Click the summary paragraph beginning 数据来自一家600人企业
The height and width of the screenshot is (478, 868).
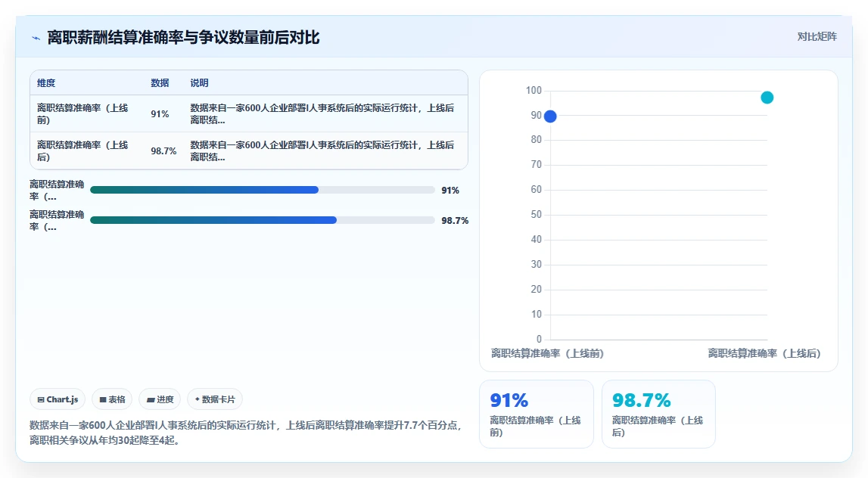pyautogui.click(x=247, y=433)
